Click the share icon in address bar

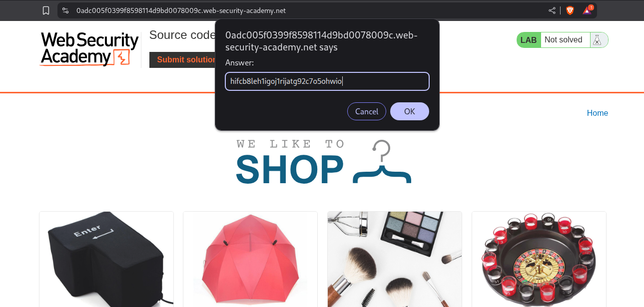(552, 10)
